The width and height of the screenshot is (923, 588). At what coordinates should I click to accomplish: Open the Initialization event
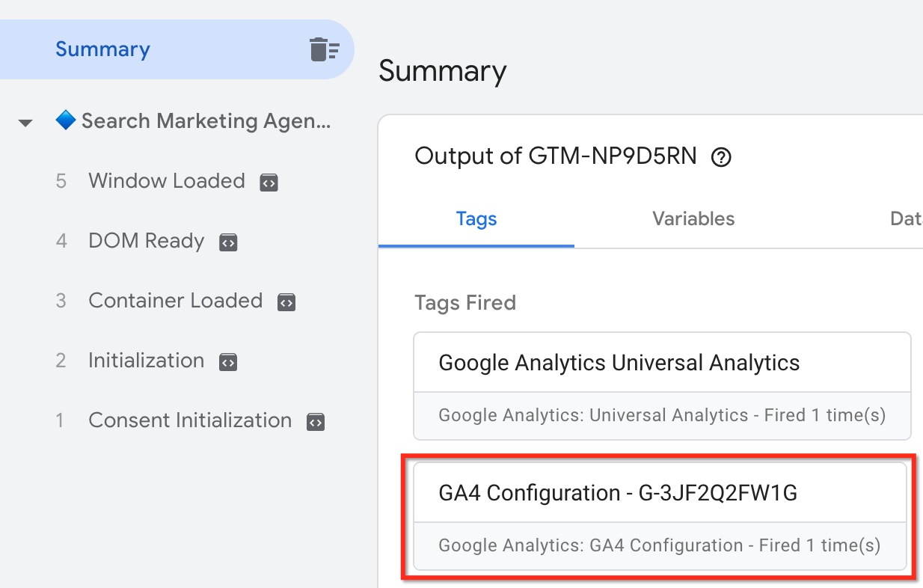pos(147,361)
